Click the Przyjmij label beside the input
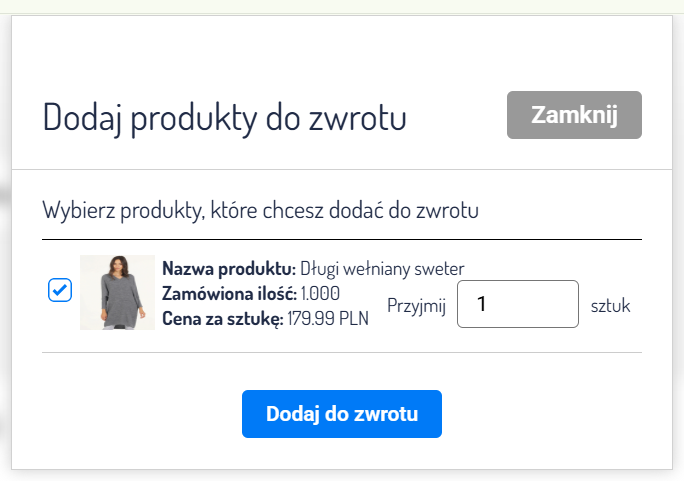 pos(416,306)
